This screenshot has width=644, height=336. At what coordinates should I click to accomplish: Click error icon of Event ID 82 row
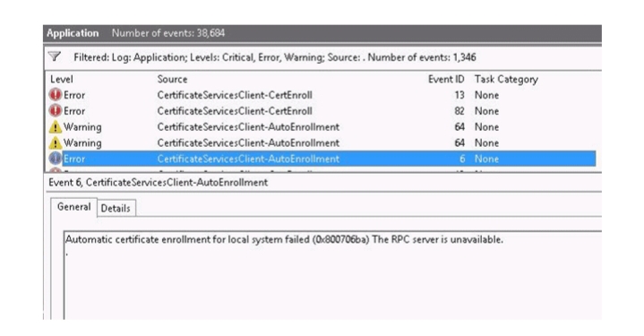tap(55, 111)
